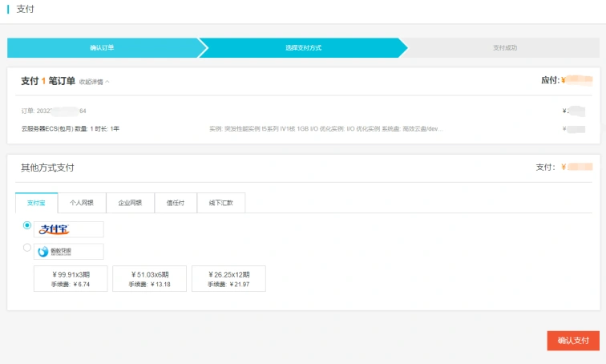Select the Alipay radio button

click(27, 226)
